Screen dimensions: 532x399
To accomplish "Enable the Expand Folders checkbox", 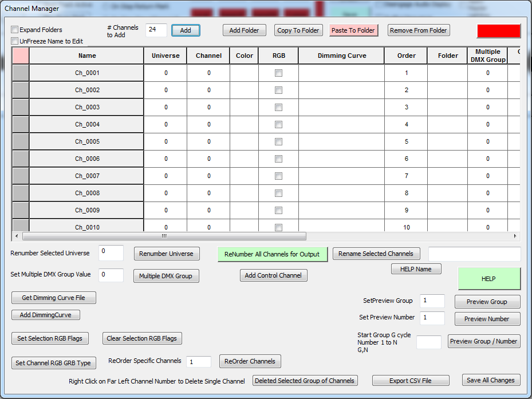I will 14,30.
